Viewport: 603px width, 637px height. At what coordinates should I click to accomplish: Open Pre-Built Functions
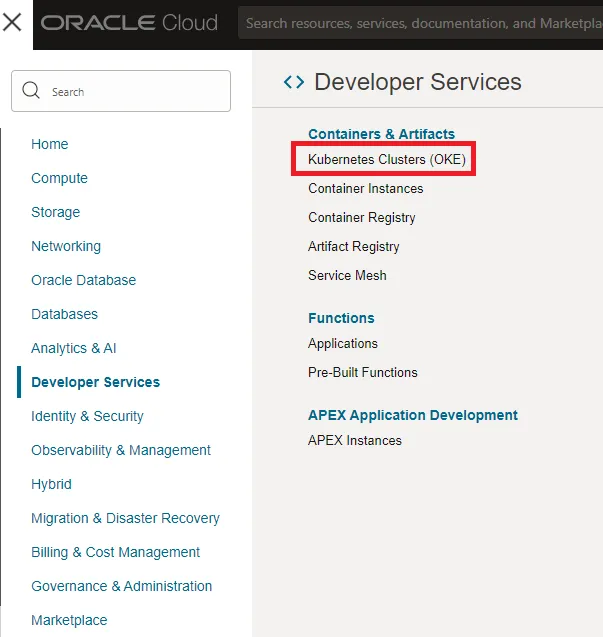(362, 373)
